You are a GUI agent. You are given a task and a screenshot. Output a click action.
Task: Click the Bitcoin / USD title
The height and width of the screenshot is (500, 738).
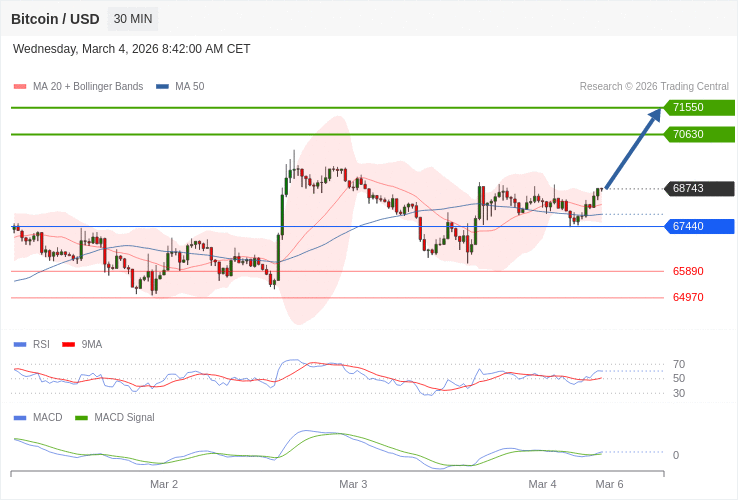click(x=55, y=19)
